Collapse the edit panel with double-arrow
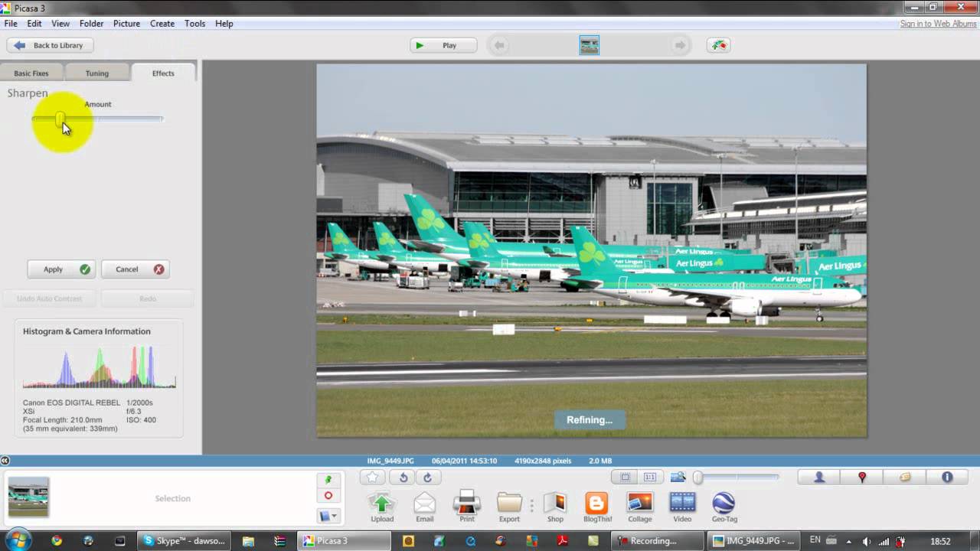The height and width of the screenshot is (551, 980). coord(5,461)
